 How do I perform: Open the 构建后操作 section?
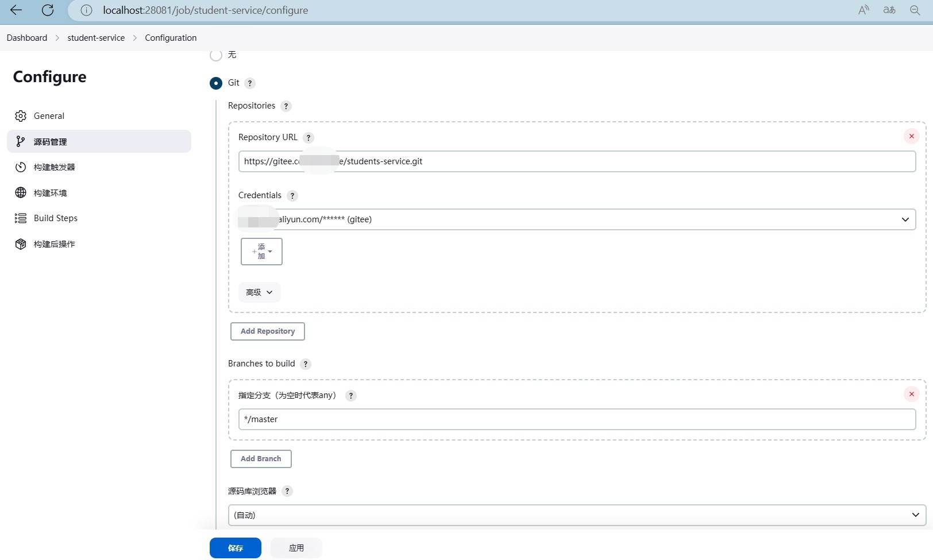tap(53, 244)
